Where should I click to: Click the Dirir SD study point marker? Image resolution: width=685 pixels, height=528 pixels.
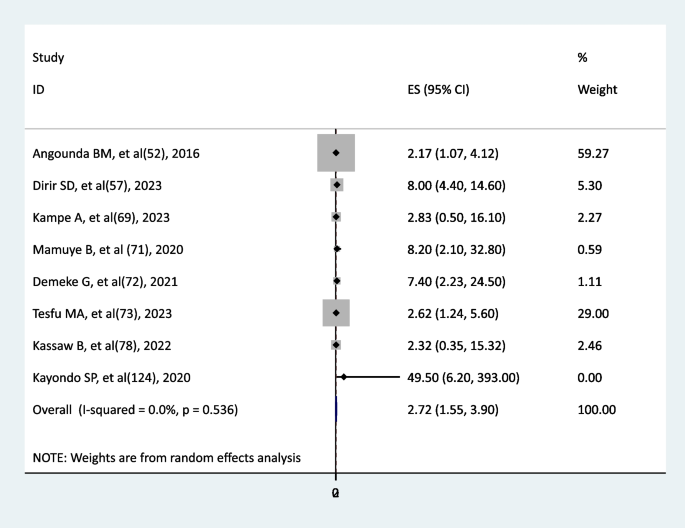(337, 184)
